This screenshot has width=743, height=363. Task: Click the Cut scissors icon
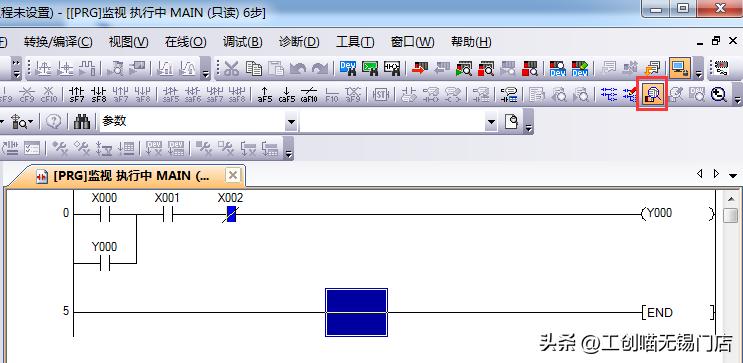(x=231, y=69)
